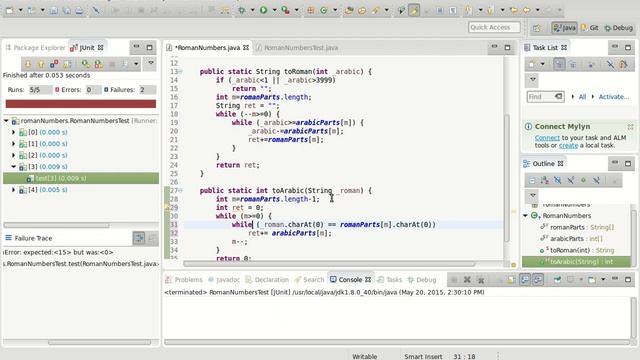Toggle JUnit Scroll Lock icon
This screenshot has height=360, width=640.
pyautogui.click(x=67, y=64)
